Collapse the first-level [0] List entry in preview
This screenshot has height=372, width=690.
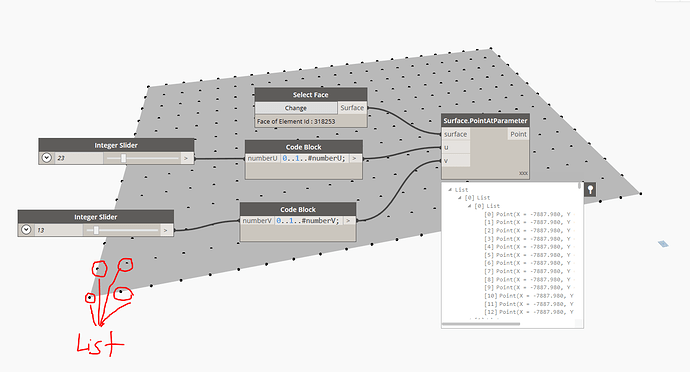tap(459, 198)
